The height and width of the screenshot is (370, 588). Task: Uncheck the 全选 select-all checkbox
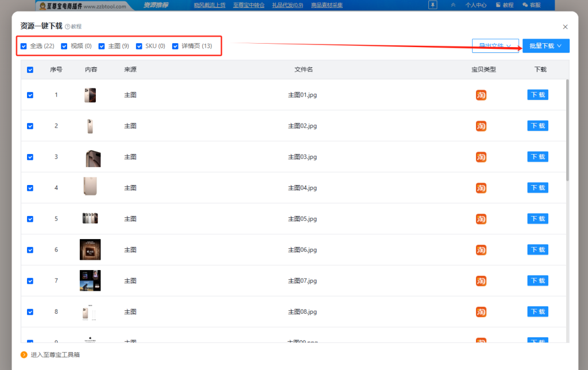coord(23,46)
